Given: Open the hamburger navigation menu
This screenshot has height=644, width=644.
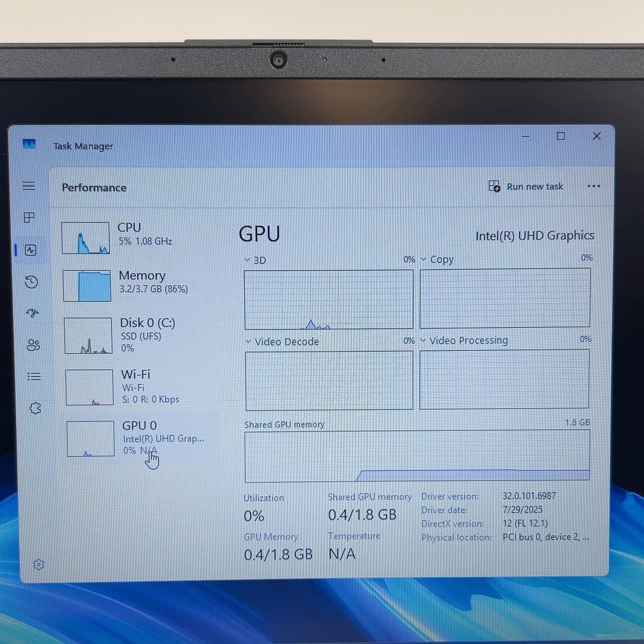Looking at the screenshot, I should click(29, 186).
